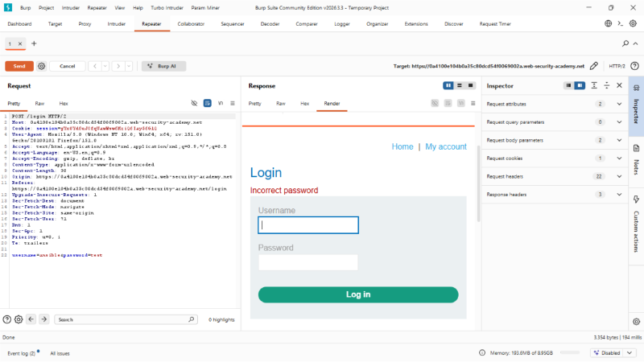Screen dimensions: 644x362
Task: Open the history back dropdown arrow
Action: (x=105, y=66)
